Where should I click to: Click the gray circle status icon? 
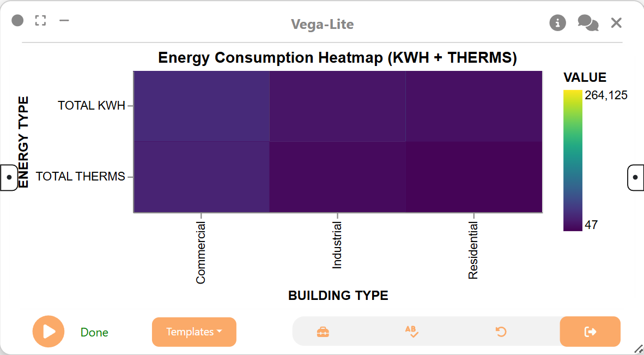click(x=17, y=20)
